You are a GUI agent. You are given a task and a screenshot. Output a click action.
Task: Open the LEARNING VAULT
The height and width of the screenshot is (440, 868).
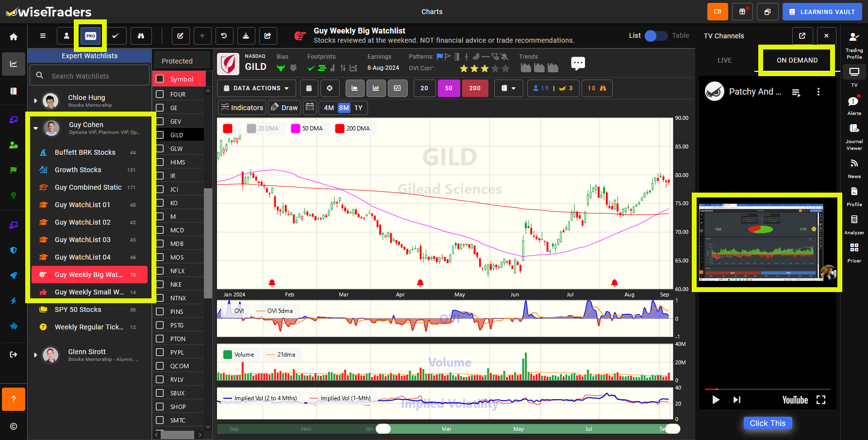[822, 11]
